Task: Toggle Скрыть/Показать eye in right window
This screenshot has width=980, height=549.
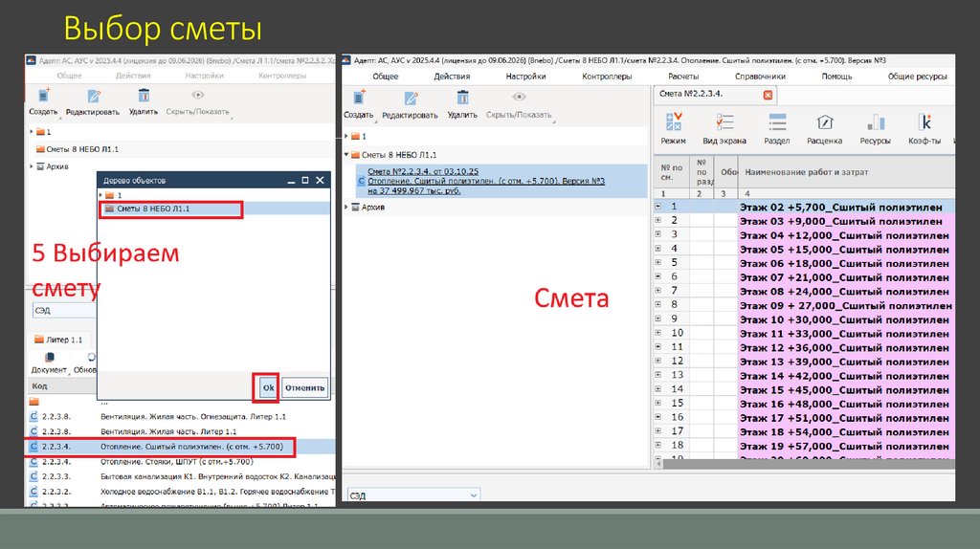Action: (519, 98)
